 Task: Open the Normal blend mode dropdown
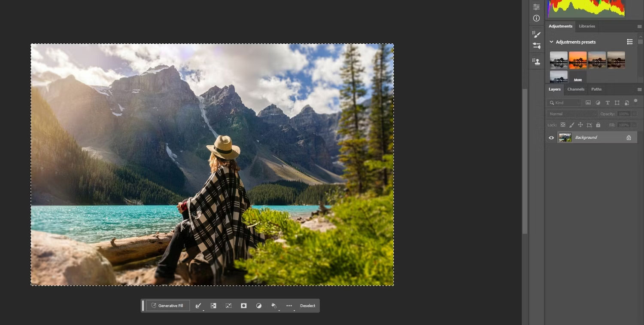click(x=572, y=114)
